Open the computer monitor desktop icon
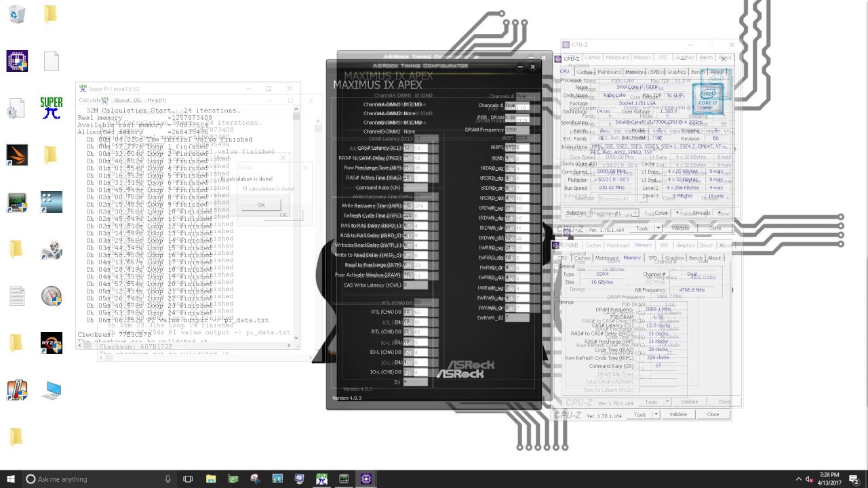Viewport: 868px width, 488px height. coord(52,390)
